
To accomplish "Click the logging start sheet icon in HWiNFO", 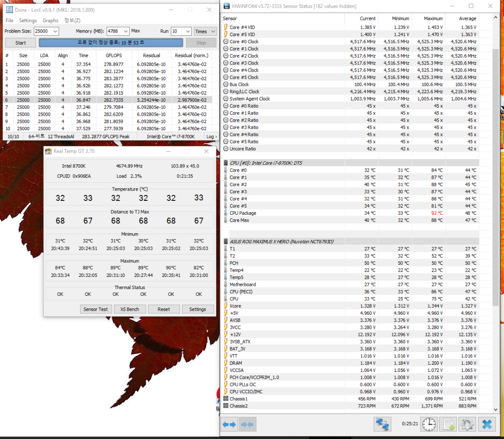I will point(449,424).
